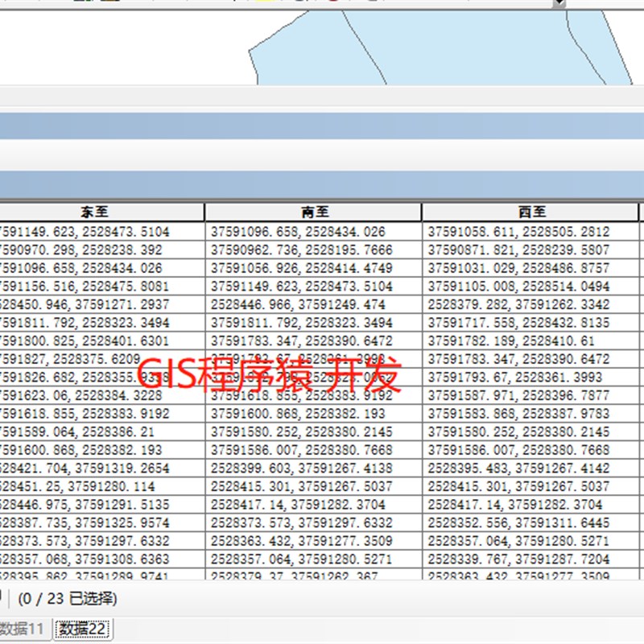Click the 东至 column header
The image size is (644, 644).
[x=101, y=212]
